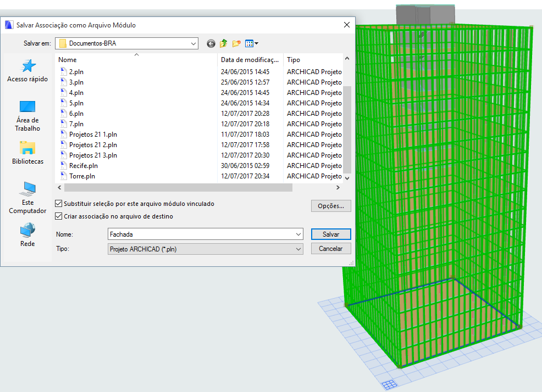Sort files by Nome column
This screenshot has width=542, height=392.
click(x=136, y=60)
